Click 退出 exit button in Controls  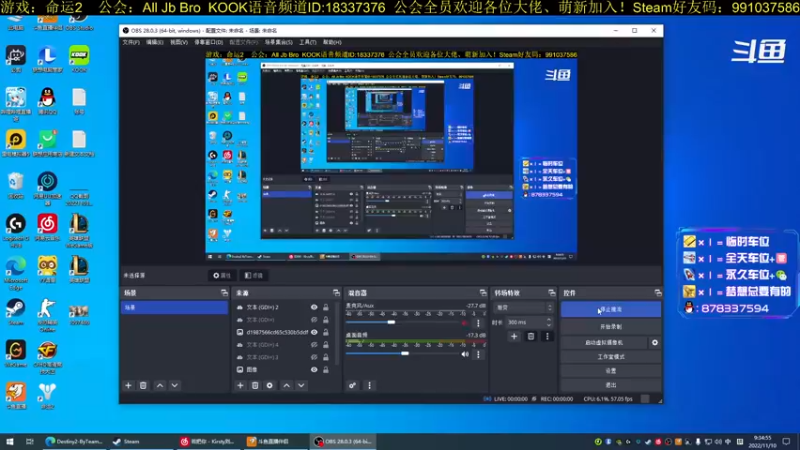click(x=611, y=385)
